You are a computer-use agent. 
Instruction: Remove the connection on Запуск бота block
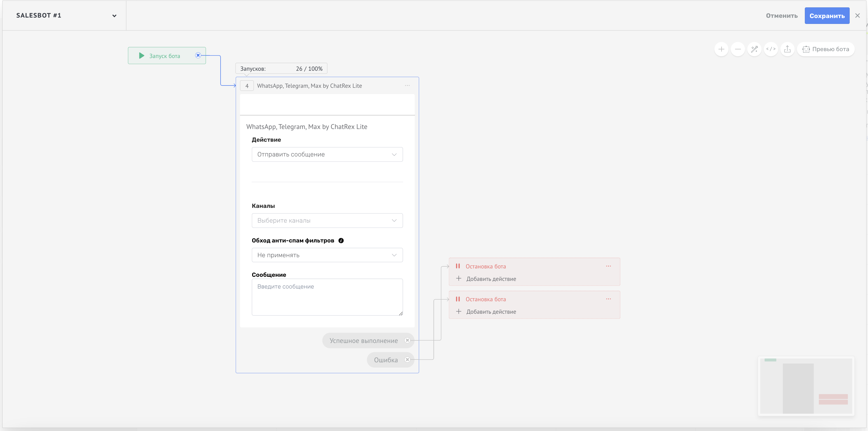point(198,55)
